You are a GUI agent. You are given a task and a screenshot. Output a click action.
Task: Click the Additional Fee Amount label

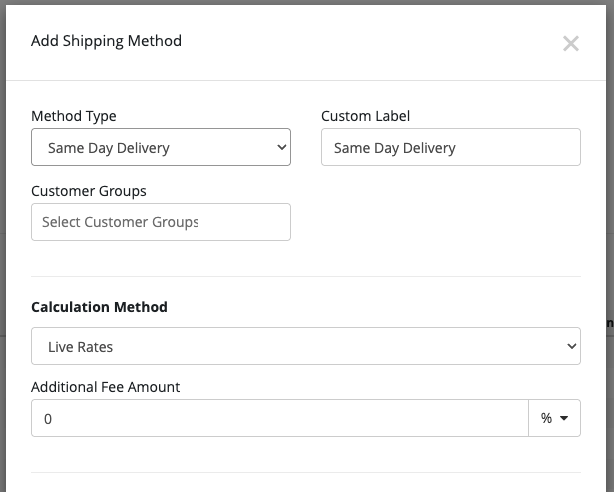pyautogui.click(x=106, y=387)
